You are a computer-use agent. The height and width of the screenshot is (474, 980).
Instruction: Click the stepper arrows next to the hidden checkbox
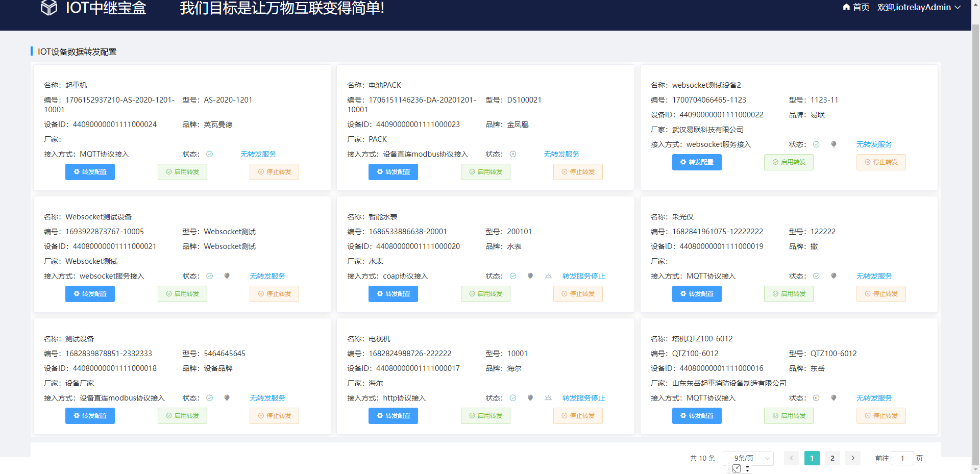(x=746, y=468)
